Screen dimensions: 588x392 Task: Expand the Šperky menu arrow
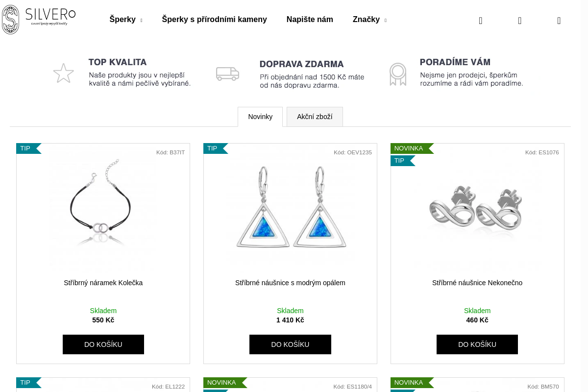coord(141,21)
